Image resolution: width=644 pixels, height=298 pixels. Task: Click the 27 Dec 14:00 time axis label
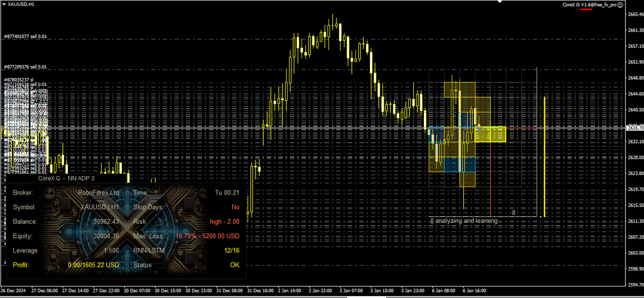75,290
